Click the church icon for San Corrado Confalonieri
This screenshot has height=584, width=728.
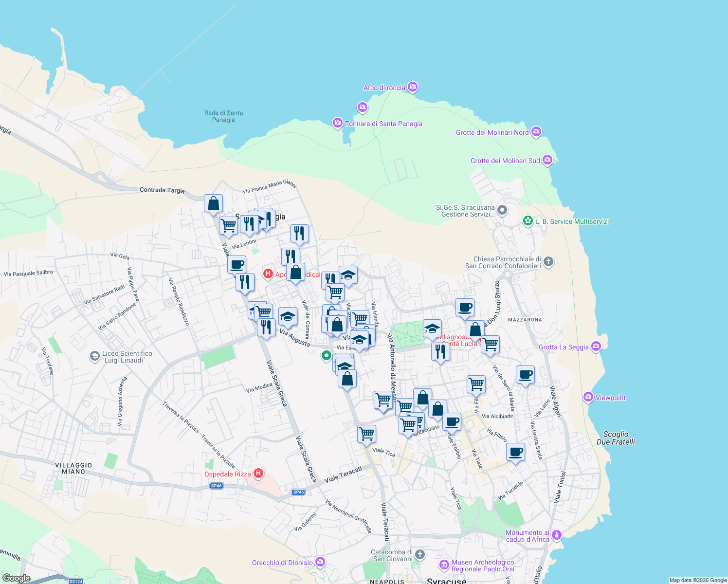pos(548,262)
